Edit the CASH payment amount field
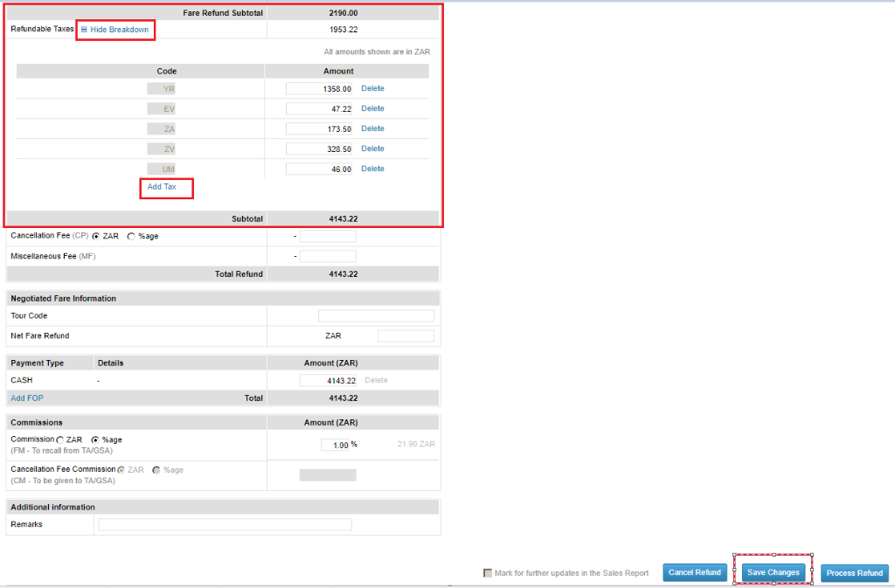Viewport: 895px width, 588px height. pyautogui.click(x=328, y=380)
